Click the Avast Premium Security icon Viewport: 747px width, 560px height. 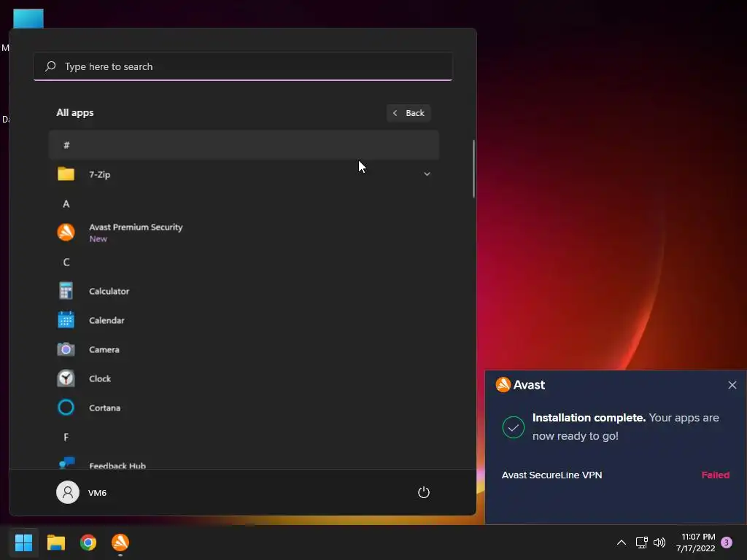(66, 233)
